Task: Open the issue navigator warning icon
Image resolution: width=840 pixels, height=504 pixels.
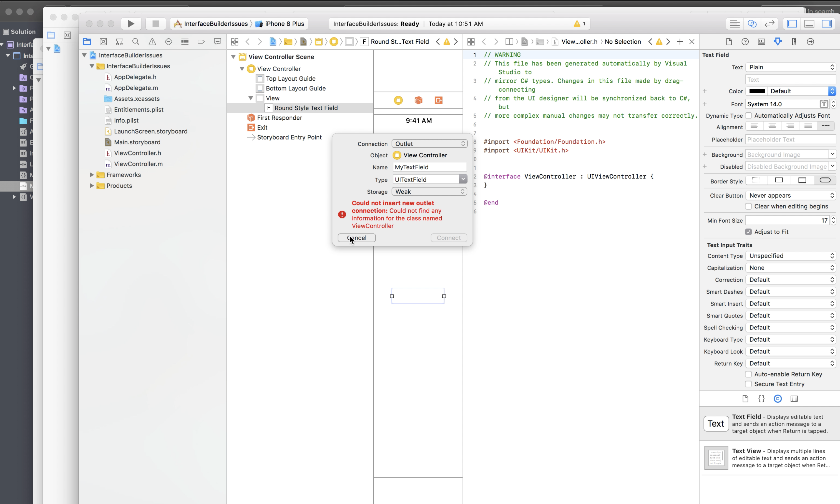Action: point(152,41)
